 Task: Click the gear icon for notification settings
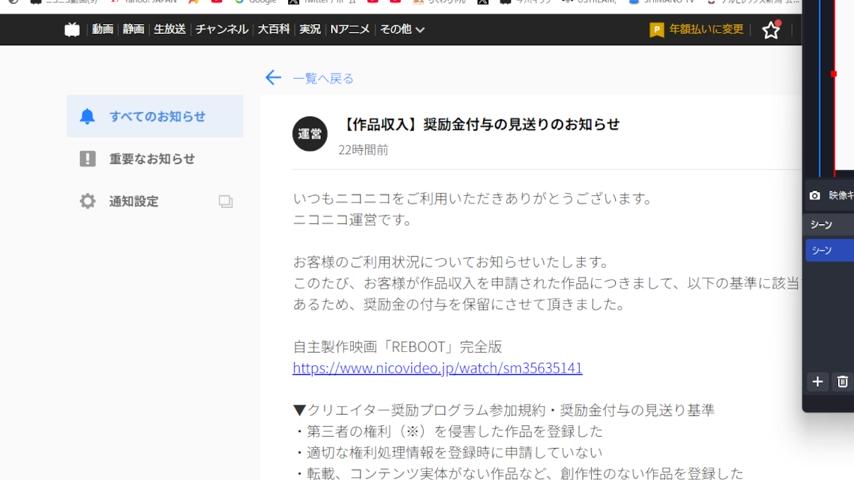click(88, 201)
